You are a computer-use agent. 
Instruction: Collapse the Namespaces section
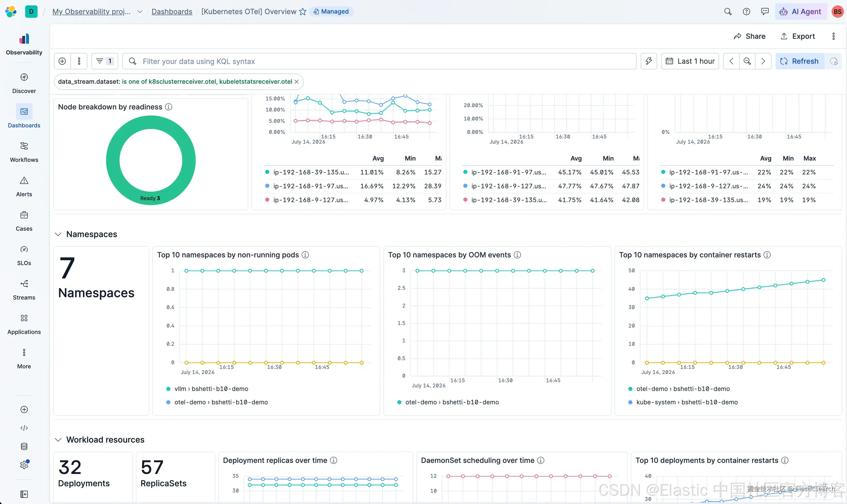58,234
